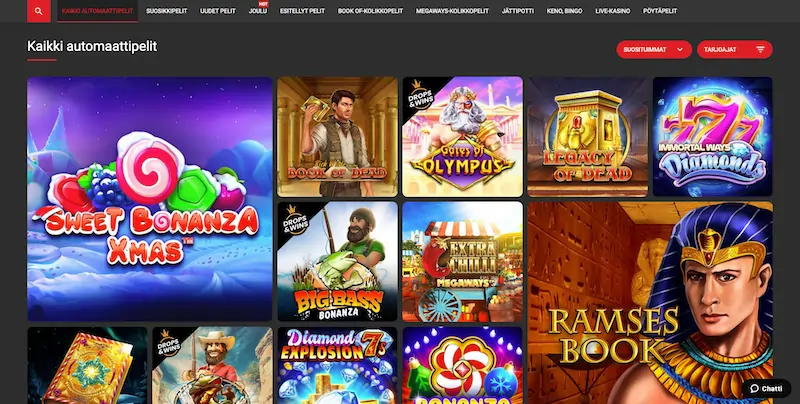800x404 pixels.
Task: Open the search icon in the top bar
Action: click(39, 11)
